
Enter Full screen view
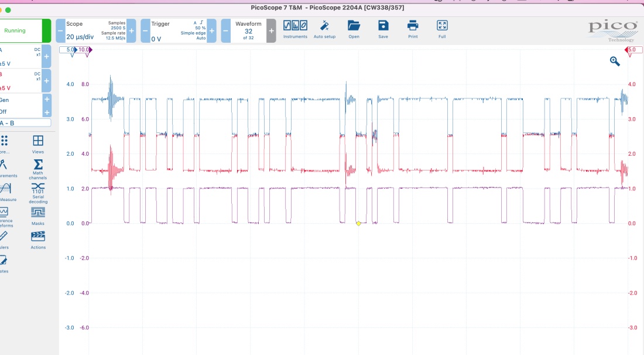[x=442, y=29]
